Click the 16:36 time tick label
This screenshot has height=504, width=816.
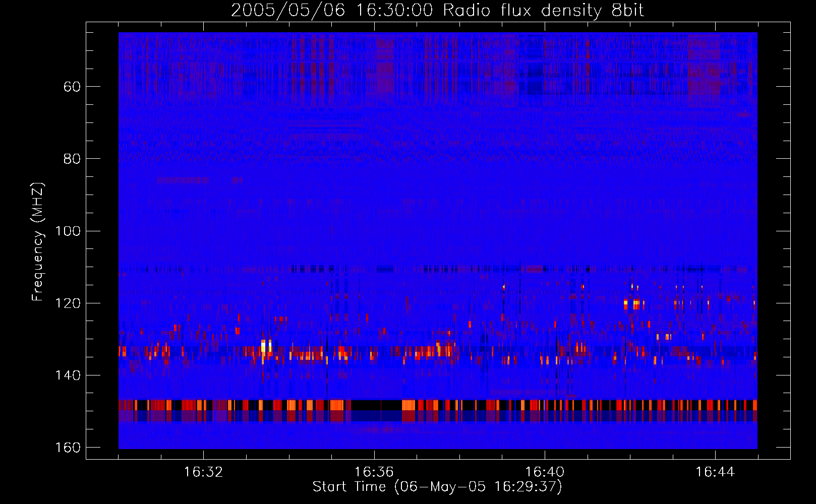coord(374,472)
